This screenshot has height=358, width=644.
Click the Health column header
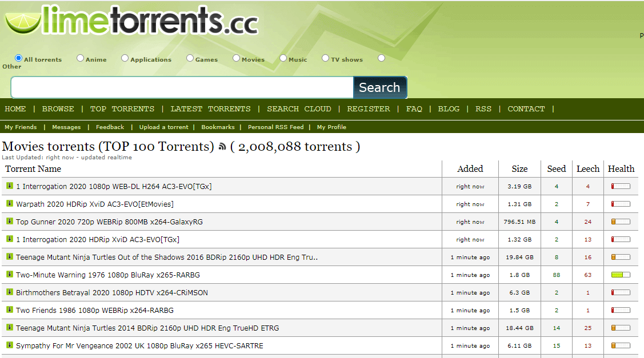coord(621,169)
